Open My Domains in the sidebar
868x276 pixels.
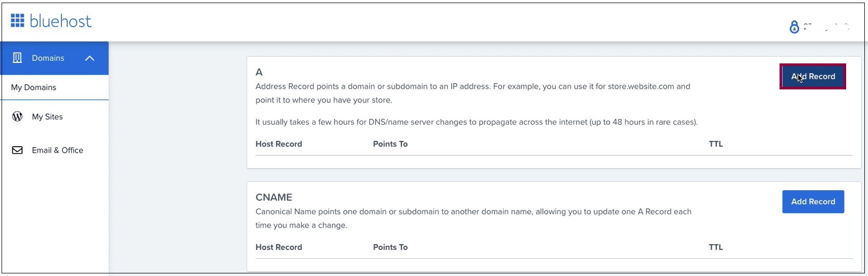34,87
